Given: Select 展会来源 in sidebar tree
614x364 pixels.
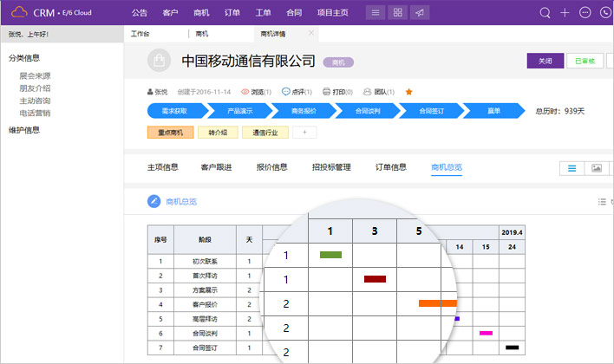Looking at the screenshot, I should point(35,75).
